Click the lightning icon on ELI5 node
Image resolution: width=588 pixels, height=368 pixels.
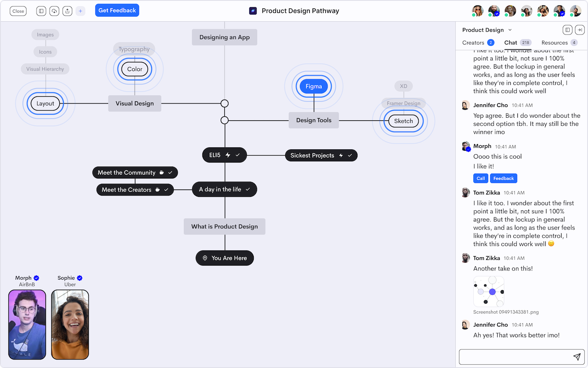[x=228, y=155]
